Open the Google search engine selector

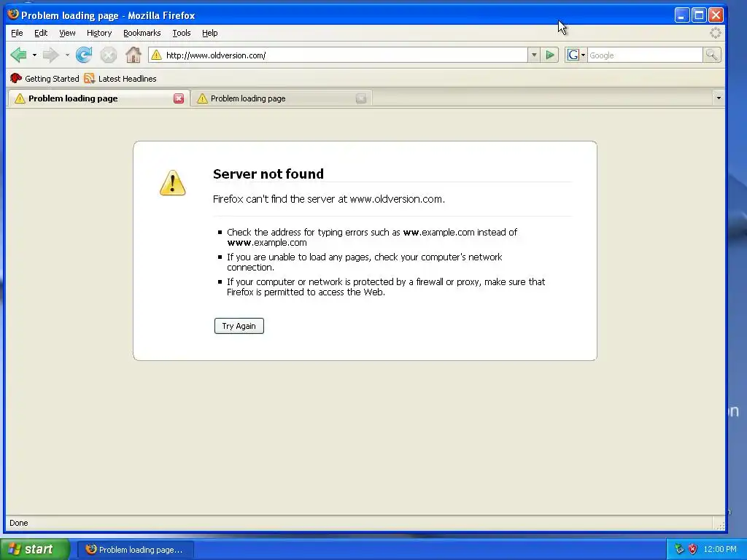(576, 55)
